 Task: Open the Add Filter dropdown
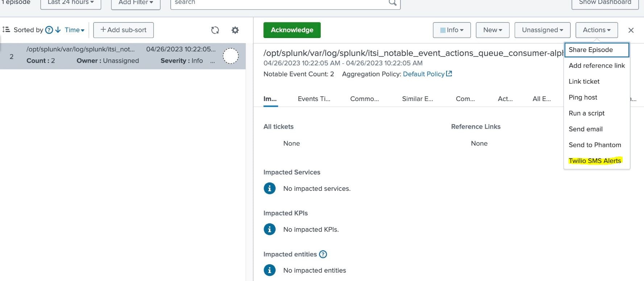pyautogui.click(x=136, y=4)
